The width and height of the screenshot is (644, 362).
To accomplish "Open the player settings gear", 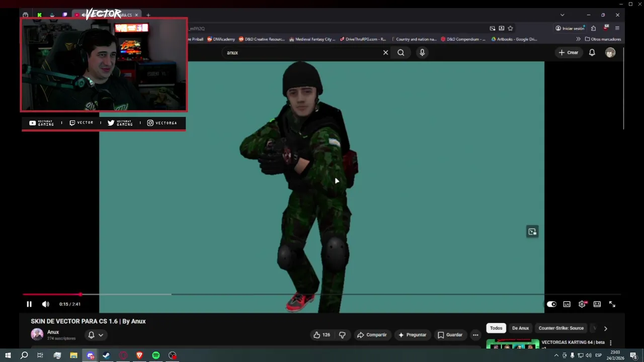I will [582, 304].
